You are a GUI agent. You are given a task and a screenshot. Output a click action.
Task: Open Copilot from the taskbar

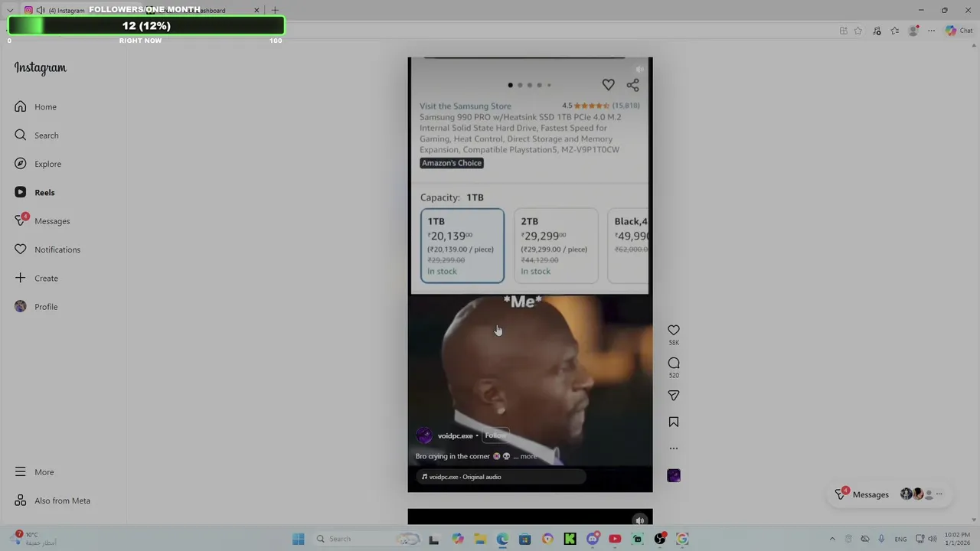[x=457, y=539]
